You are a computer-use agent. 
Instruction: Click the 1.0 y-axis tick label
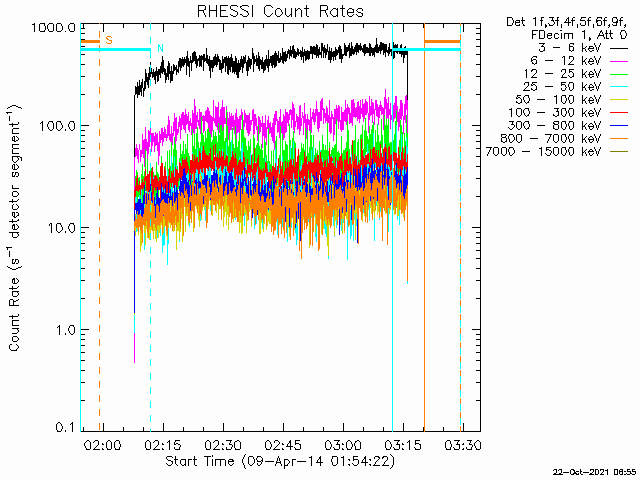point(65,329)
